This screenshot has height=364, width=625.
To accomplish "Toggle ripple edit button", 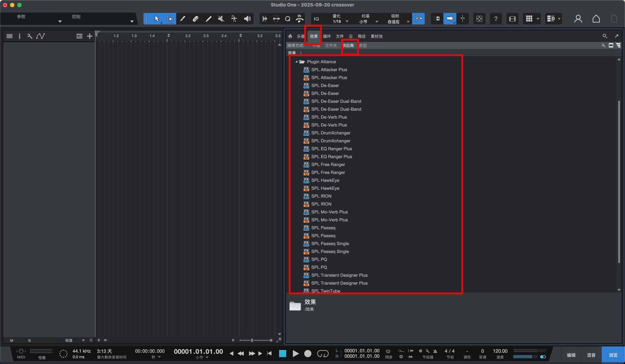I will tap(436, 19).
